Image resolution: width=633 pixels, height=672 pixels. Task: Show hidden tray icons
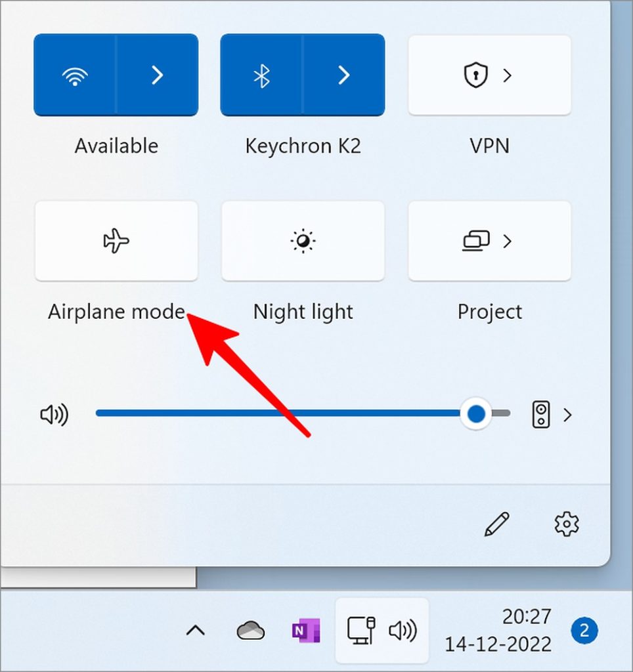(195, 631)
